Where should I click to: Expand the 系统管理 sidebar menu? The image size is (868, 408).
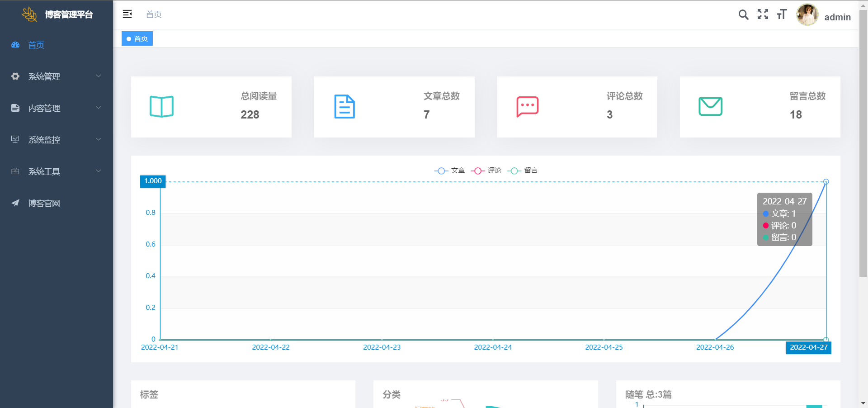(56, 76)
